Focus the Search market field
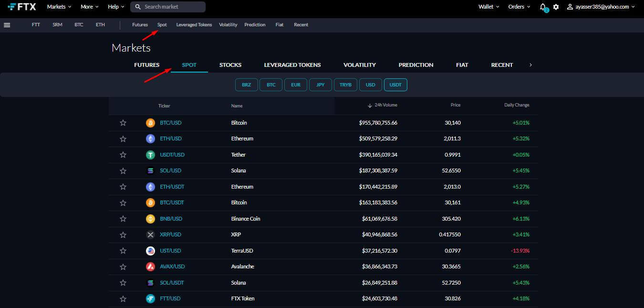This screenshot has width=644, height=308. pos(168,7)
